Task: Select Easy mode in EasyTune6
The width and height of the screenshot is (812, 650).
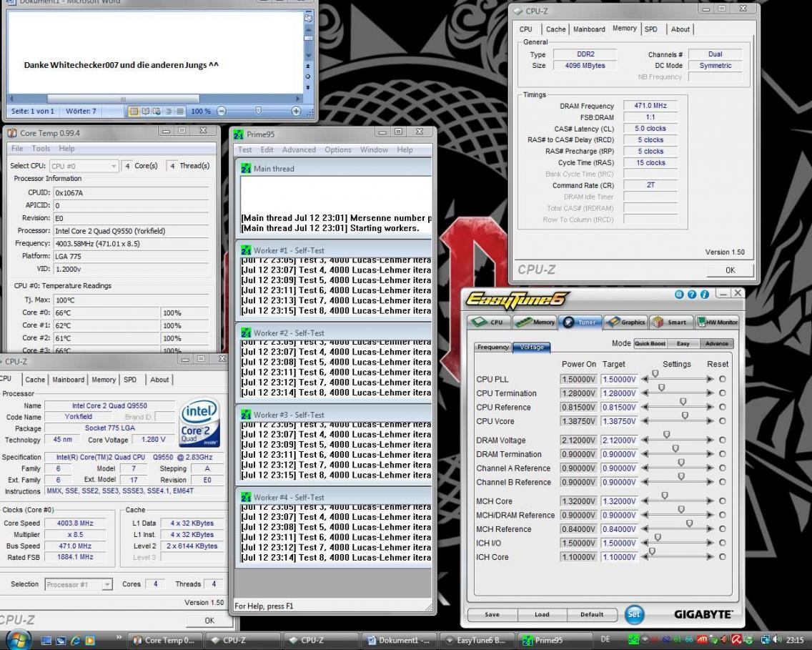Action: tap(683, 343)
